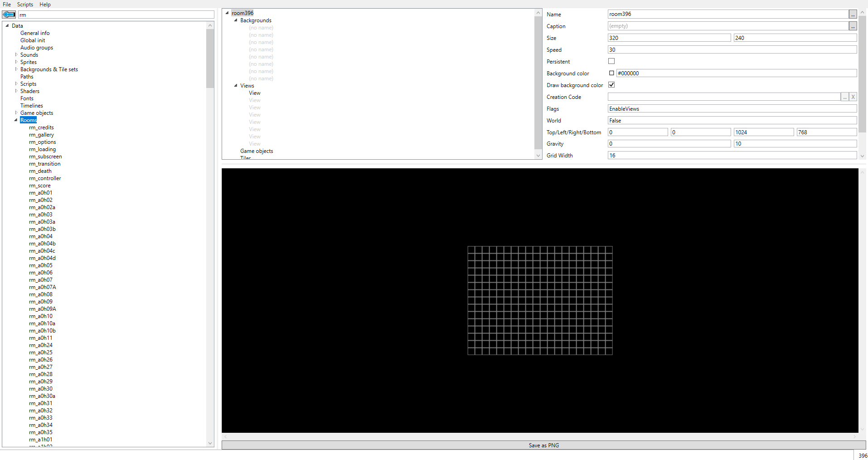Collapse the Views node in the room tree
Viewport: 868px width, 460px height.
236,86
